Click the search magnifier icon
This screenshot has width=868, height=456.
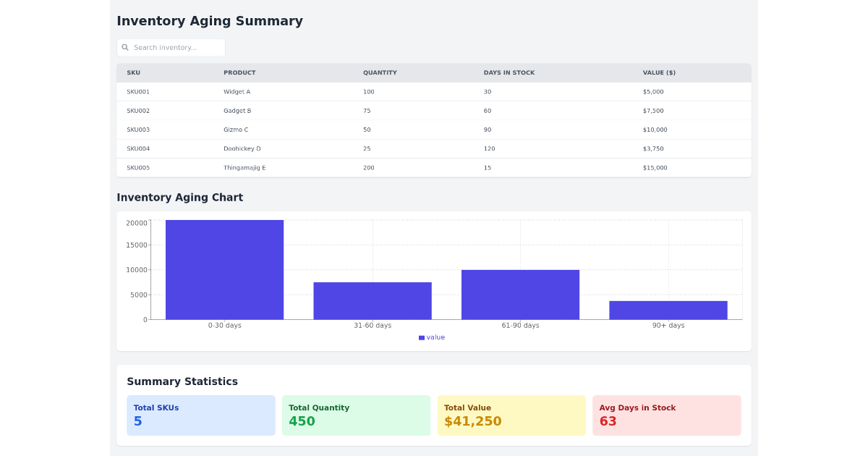click(126, 46)
